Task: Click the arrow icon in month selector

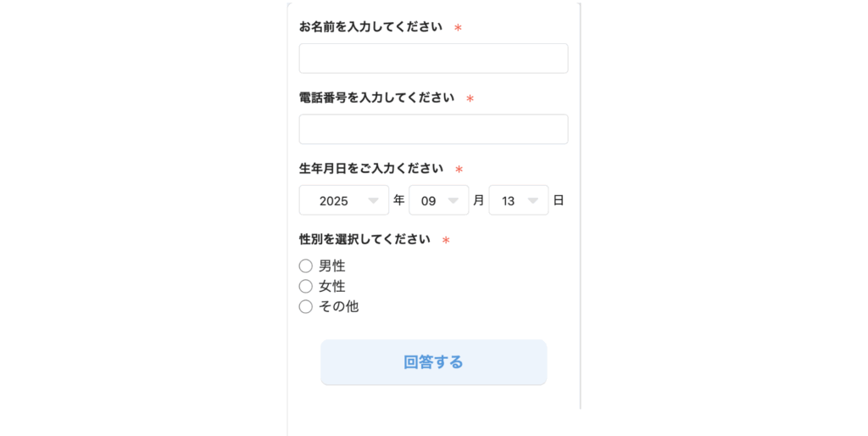Action: click(453, 200)
